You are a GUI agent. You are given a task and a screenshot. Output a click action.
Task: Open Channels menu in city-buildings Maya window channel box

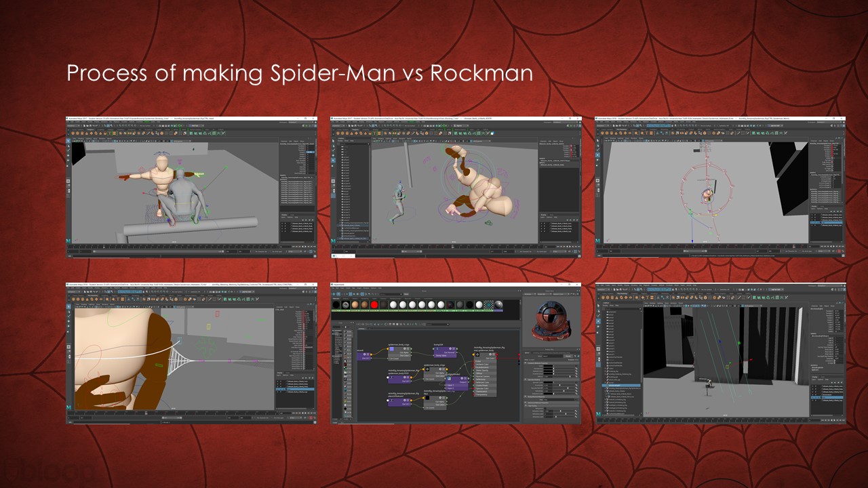(x=814, y=305)
